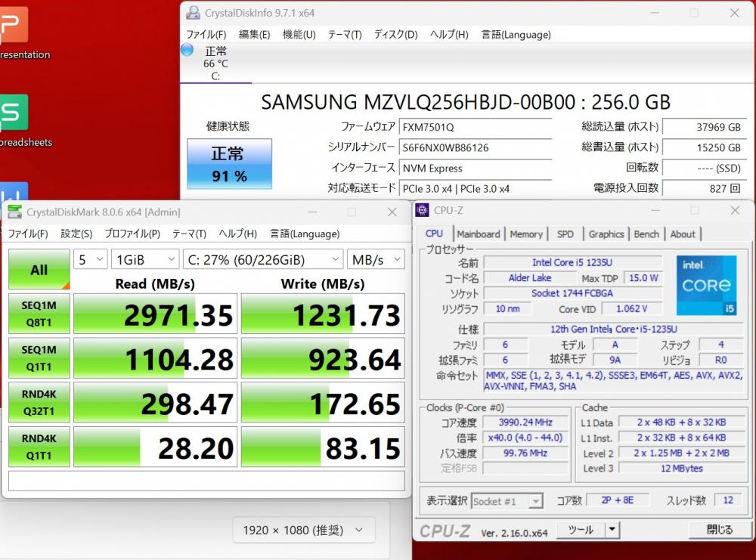Open the tools dropdown arrow in CPU-Z
This screenshot has height=560, width=756.
pyautogui.click(x=612, y=530)
